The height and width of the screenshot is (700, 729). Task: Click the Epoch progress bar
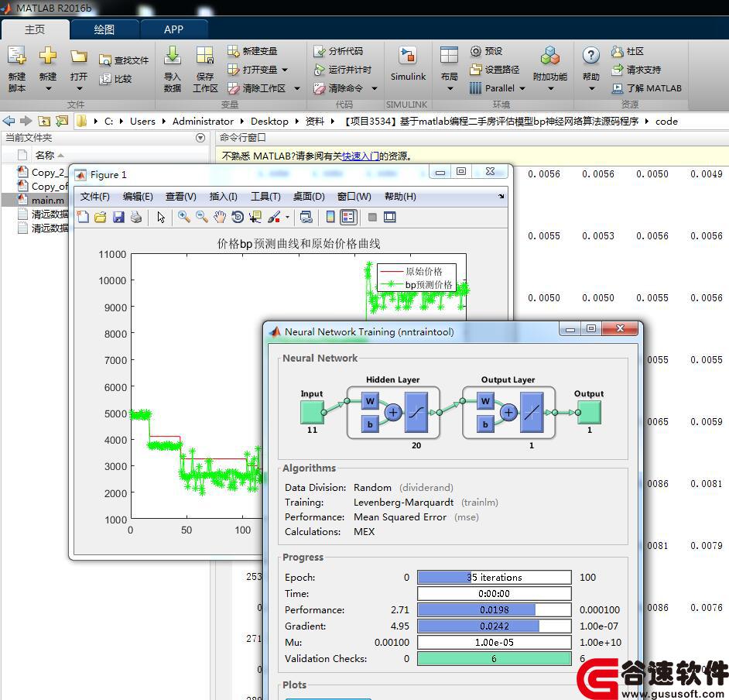tap(495, 577)
